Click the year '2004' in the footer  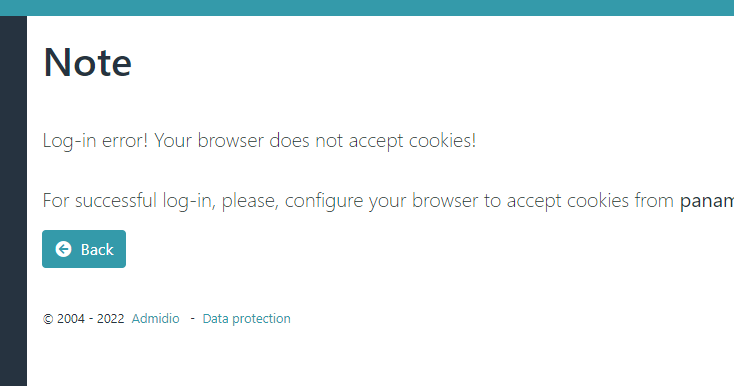pos(71,319)
